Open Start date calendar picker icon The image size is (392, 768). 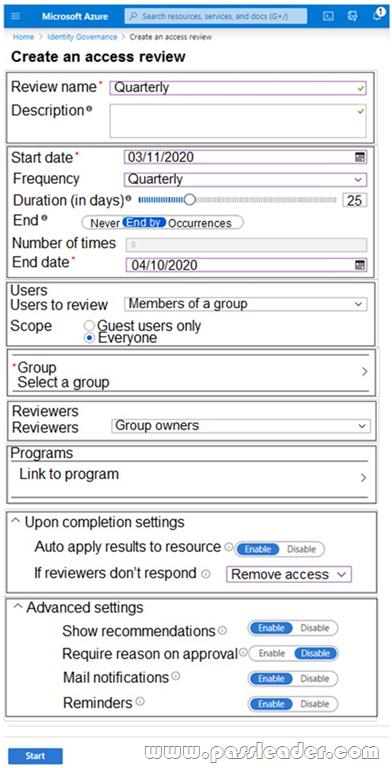(360, 157)
